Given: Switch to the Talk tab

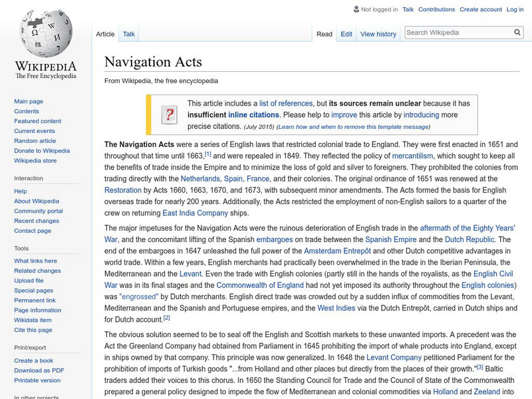Looking at the screenshot, I should coord(128,33).
